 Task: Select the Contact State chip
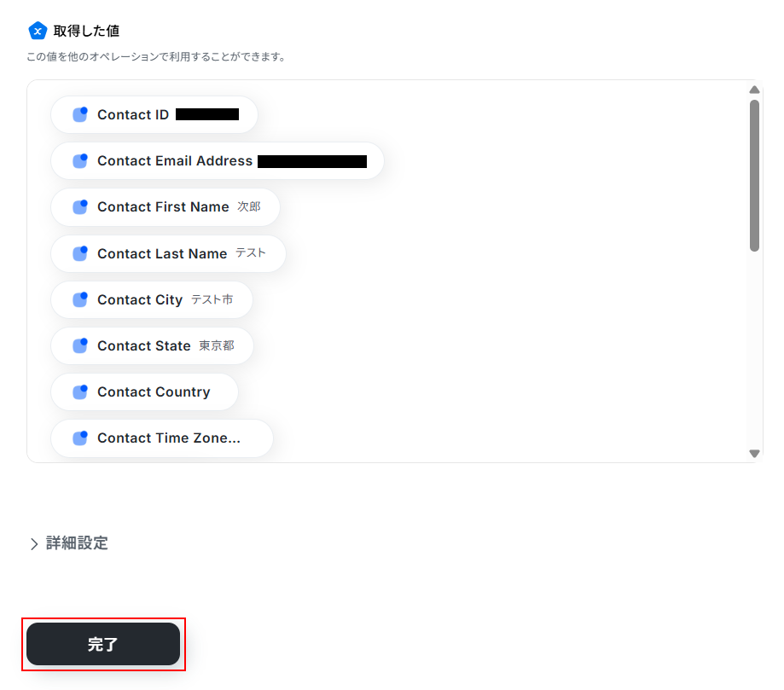(x=152, y=345)
